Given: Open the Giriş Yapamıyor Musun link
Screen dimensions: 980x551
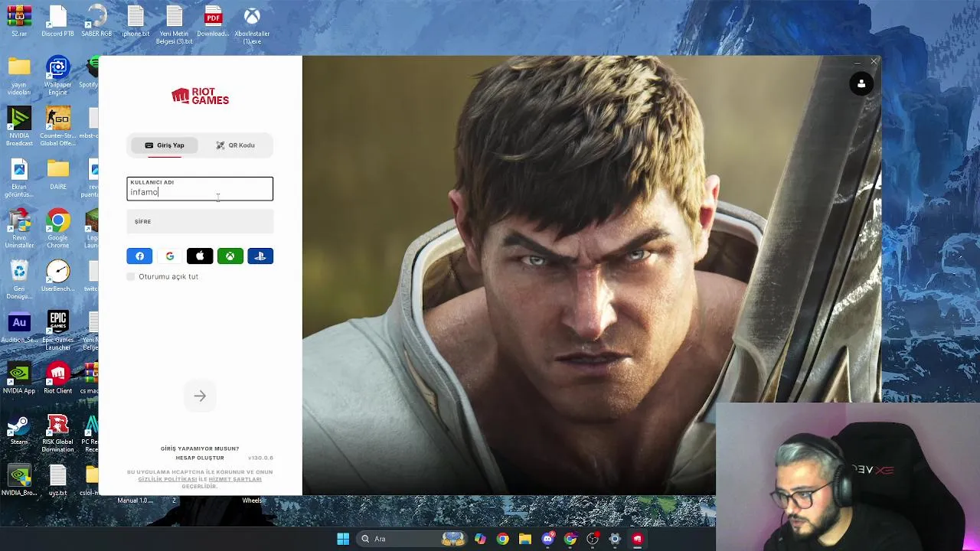Looking at the screenshot, I should 200,448.
